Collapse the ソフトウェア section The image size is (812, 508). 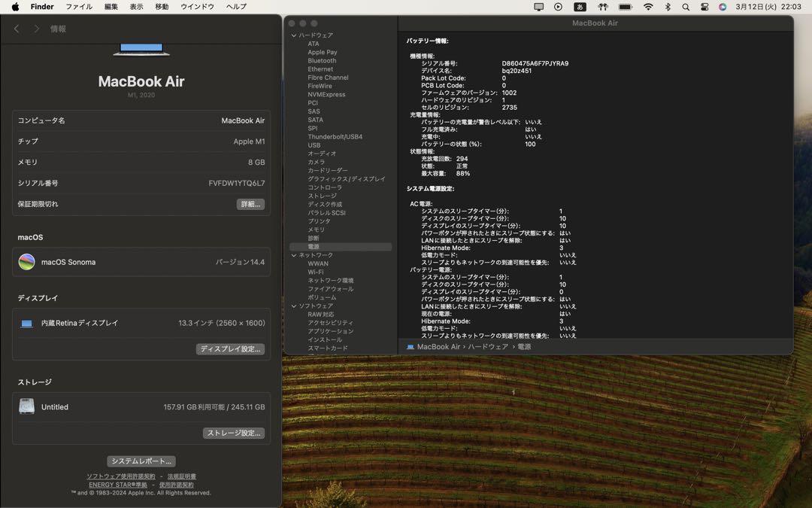pyautogui.click(x=294, y=306)
